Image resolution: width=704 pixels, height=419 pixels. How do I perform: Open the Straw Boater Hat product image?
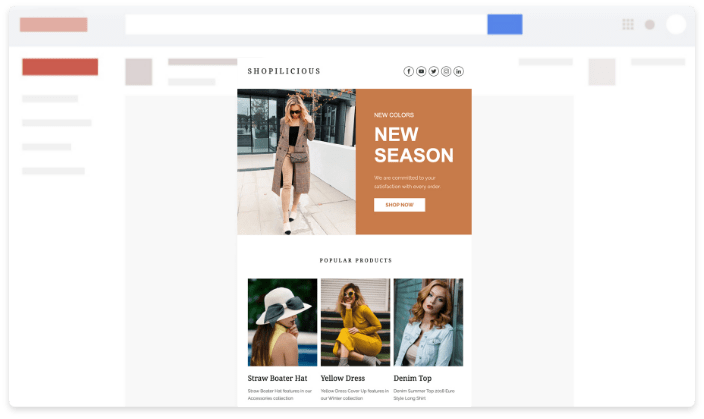coord(282,322)
